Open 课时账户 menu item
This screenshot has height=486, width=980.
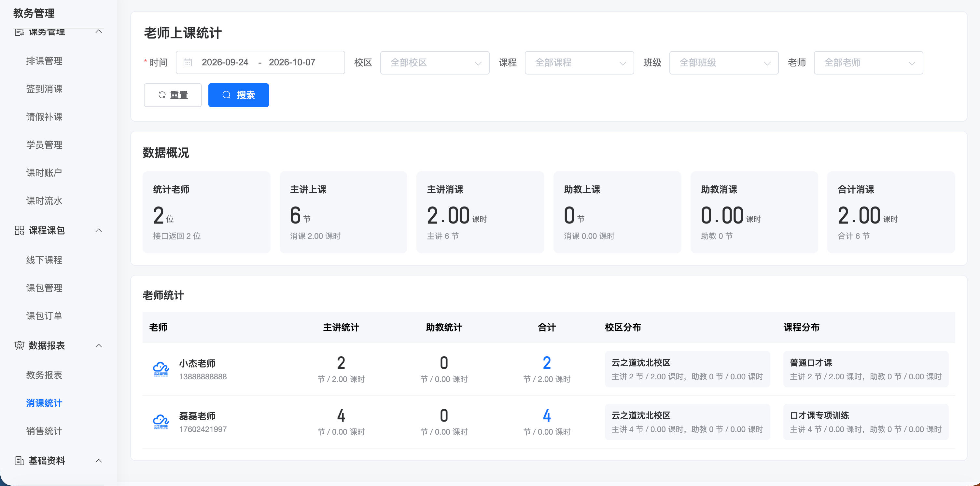pos(44,173)
